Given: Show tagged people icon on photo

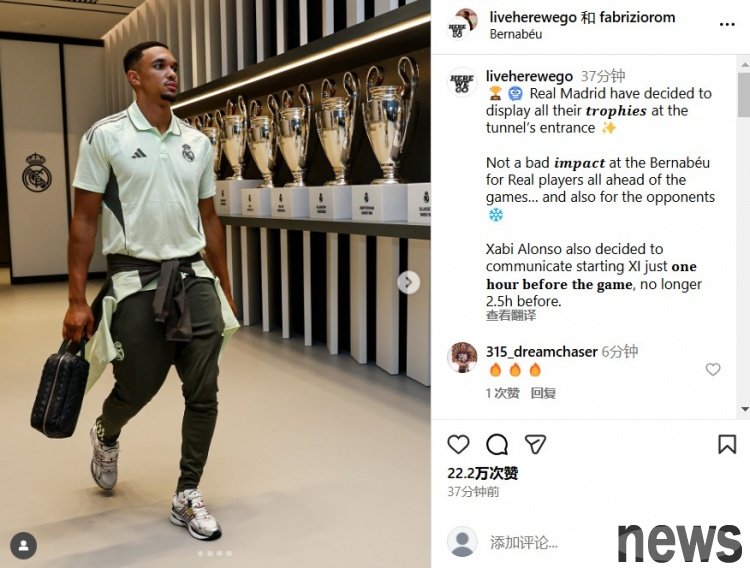Looking at the screenshot, I should [23, 545].
